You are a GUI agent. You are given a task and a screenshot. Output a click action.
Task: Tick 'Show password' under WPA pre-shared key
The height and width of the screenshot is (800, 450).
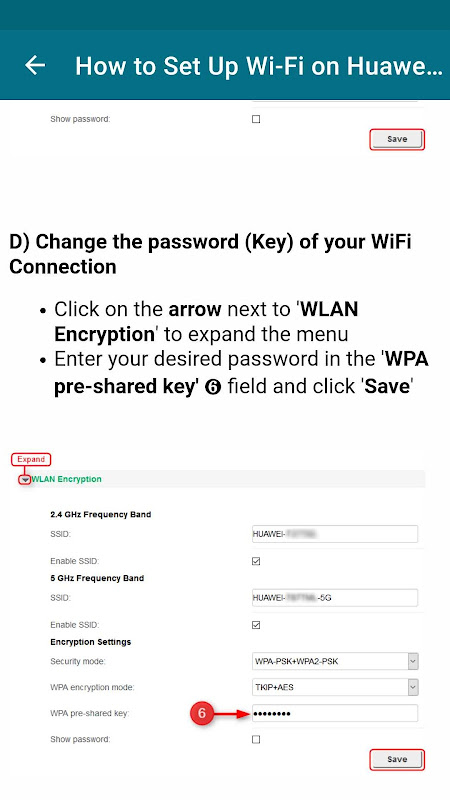point(256,739)
